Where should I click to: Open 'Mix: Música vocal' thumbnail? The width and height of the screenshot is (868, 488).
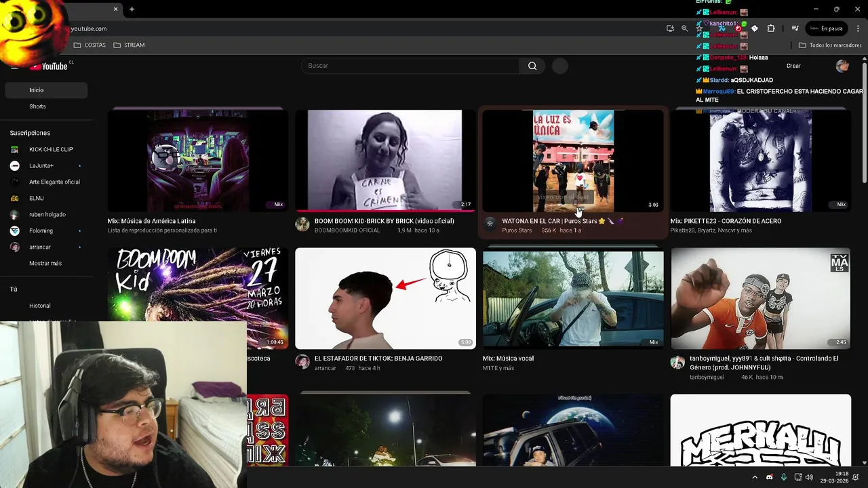pos(573,298)
